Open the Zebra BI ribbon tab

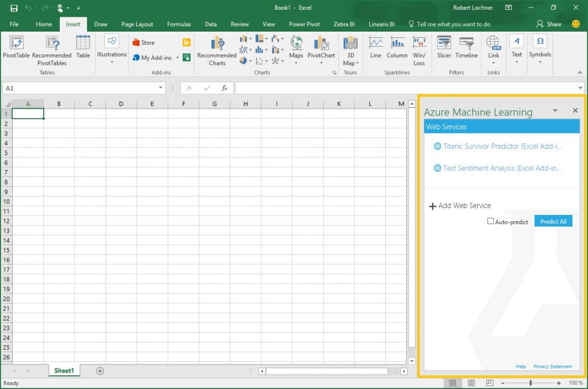click(x=344, y=24)
